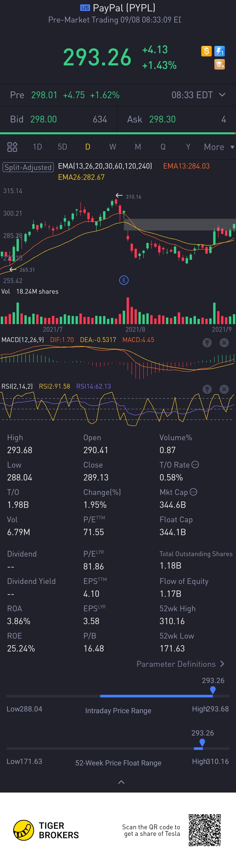Screen dimensions: 236x868
Task: Tap the P/E TTM value 71.55
Action: 94,532
